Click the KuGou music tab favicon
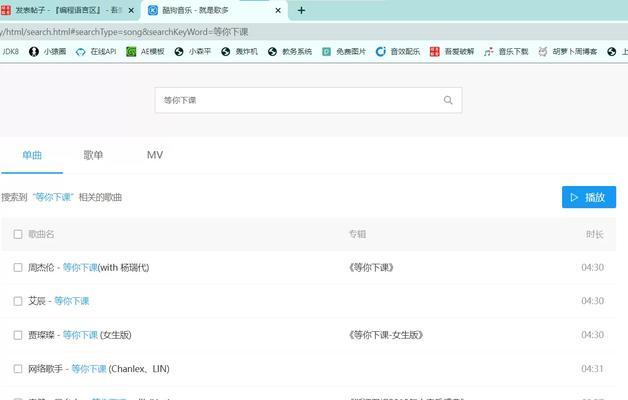Viewport: 628px width, 400px height. [x=153, y=10]
